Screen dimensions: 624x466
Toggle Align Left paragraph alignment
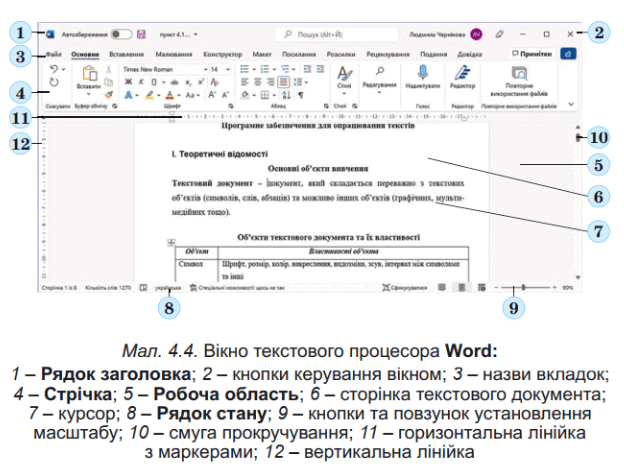(244, 82)
